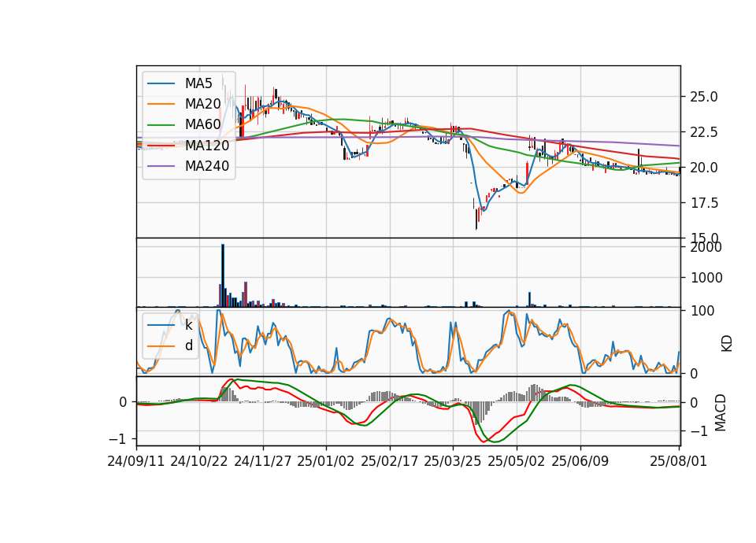Click the MA20 legend label

pyautogui.click(x=202, y=104)
